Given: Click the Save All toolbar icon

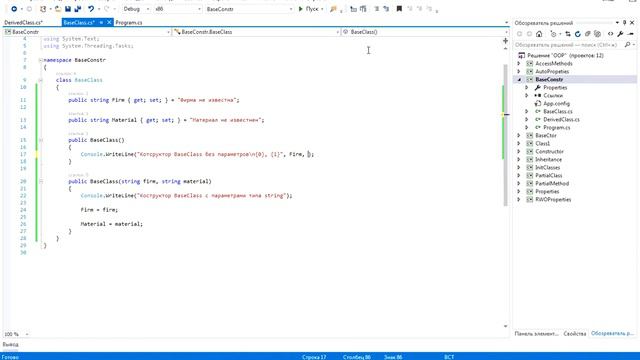Looking at the screenshot, I should (78, 9).
